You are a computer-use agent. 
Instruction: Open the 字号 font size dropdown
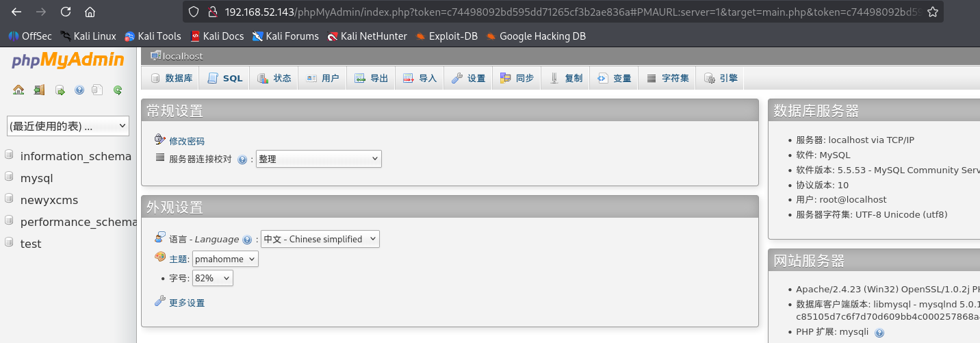point(212,278)
